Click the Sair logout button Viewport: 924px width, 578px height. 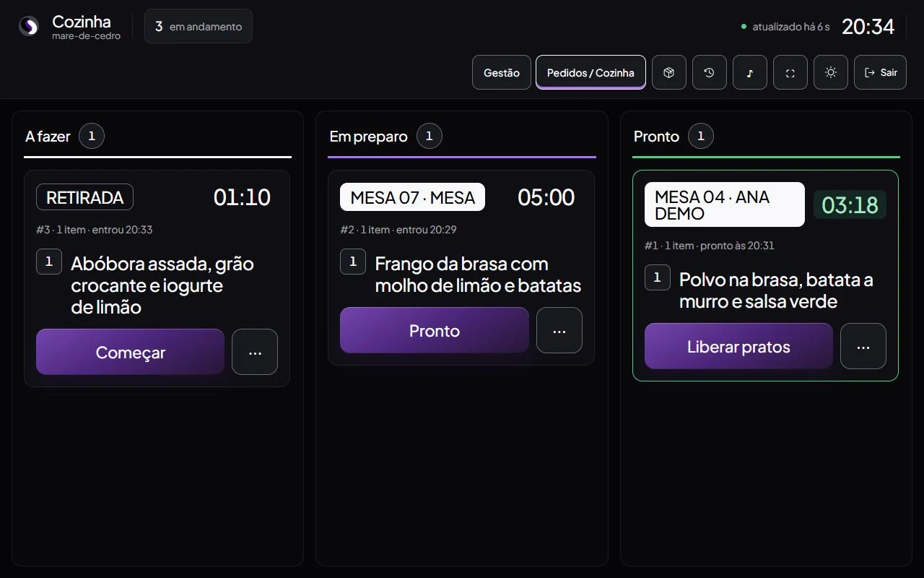880,72
